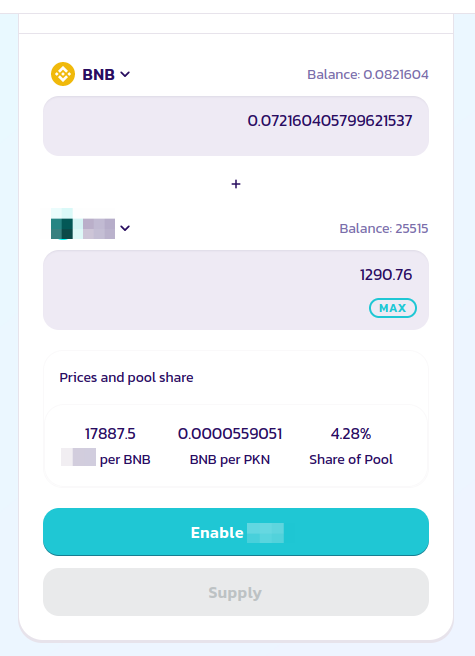
Task: Click the plus sign between token inputs
Action: pos(236,184)
